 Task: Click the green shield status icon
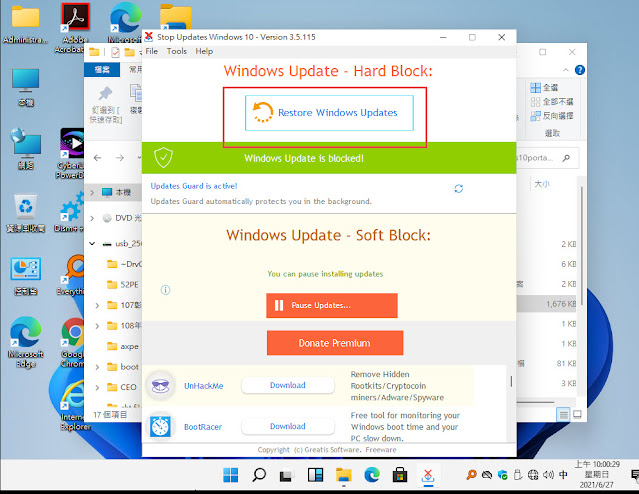pos(163,158)
